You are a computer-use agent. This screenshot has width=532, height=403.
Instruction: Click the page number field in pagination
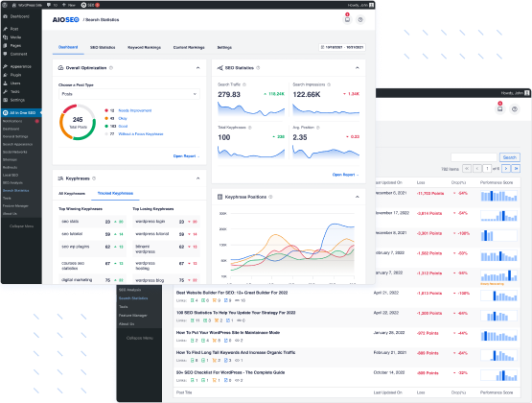click(x=487, y=169)
